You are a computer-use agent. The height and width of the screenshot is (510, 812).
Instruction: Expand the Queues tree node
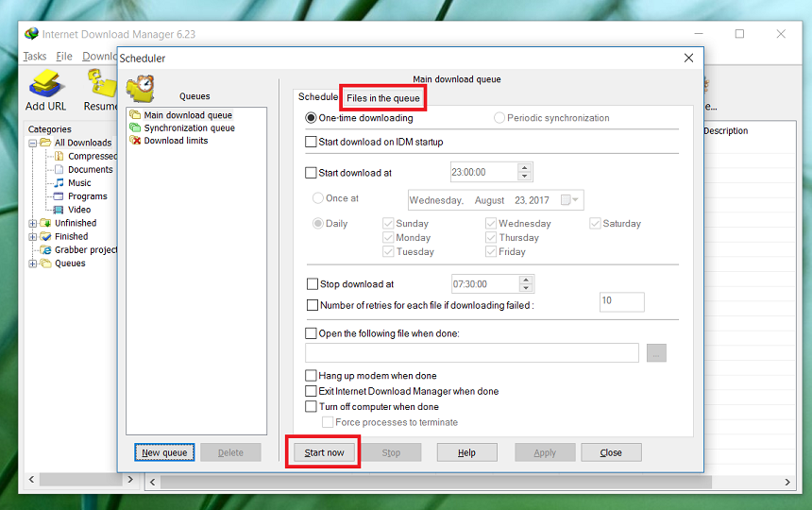(x=33, y=263)
